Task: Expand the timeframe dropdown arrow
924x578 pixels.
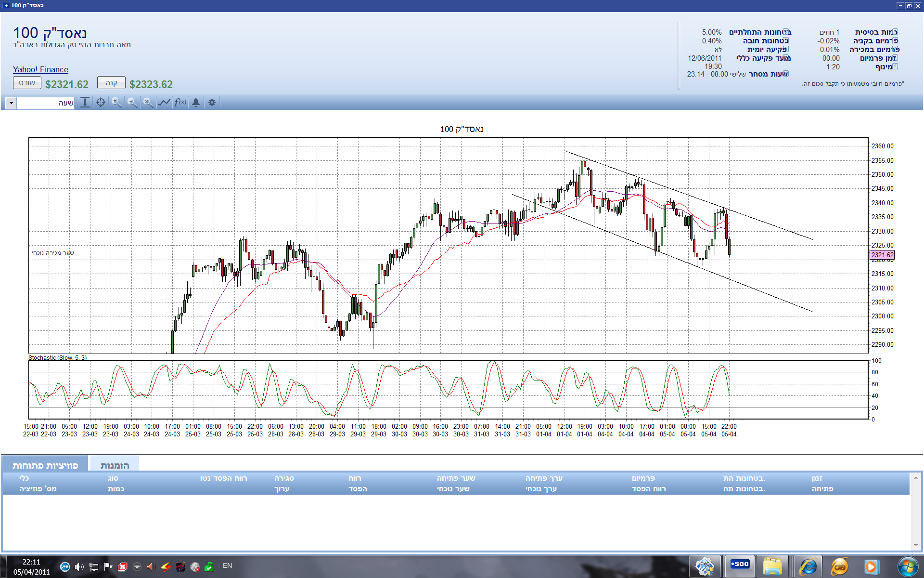Action: pyautogui.click(x=11, y=103)
